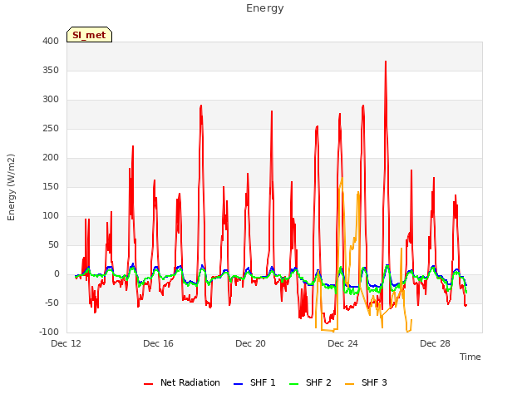Screen dimensions: 532x399
Task: Click the 50 y-axis tick label
Action: [53, 245]
